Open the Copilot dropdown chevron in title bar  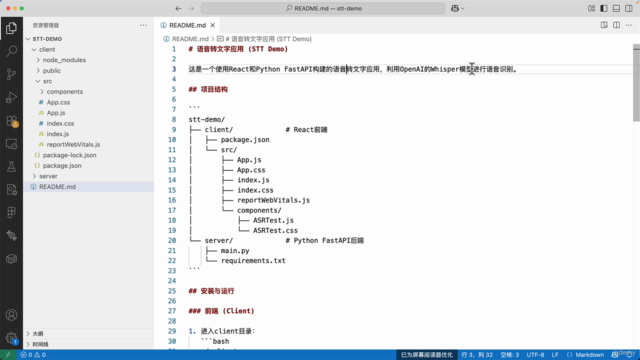tap(463, 8)
